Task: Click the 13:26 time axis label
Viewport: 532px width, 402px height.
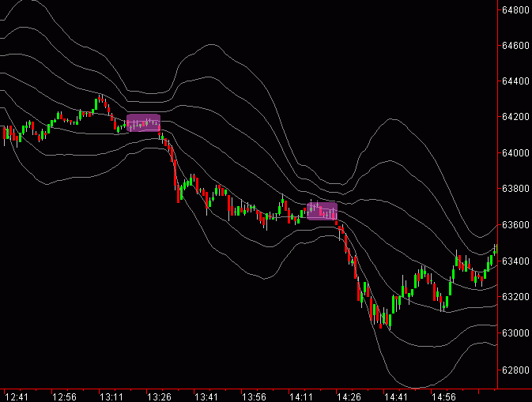Action: (x=159, y=396)
